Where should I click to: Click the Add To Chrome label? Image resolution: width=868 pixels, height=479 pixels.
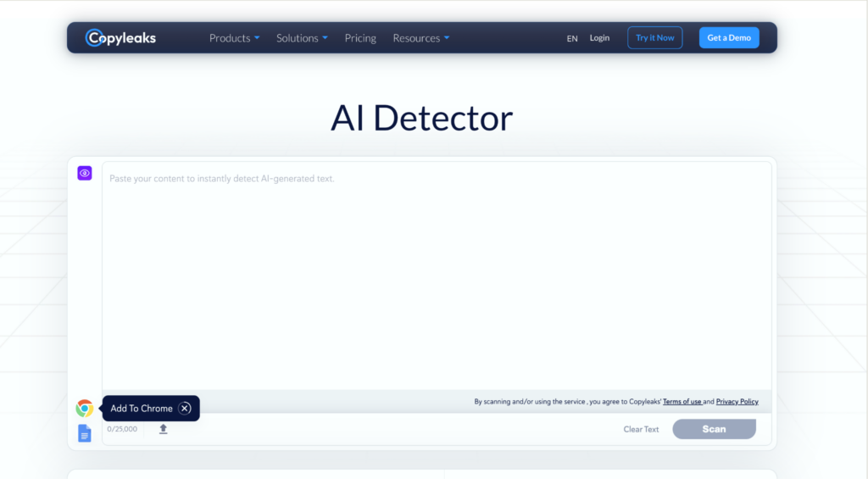141,409
